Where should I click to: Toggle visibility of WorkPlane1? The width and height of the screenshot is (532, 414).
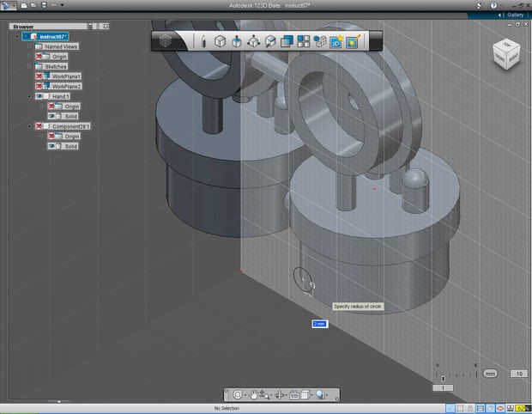[39, 76]
